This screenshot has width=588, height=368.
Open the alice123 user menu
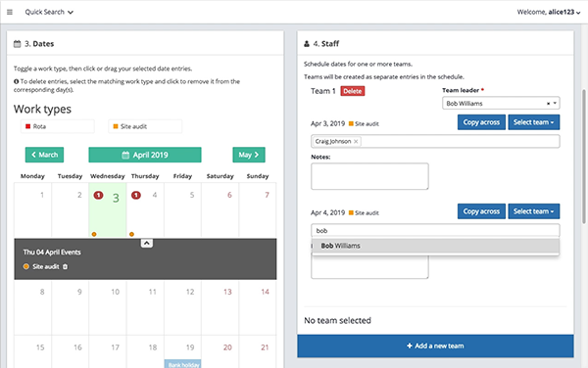[x=549, y=12]
